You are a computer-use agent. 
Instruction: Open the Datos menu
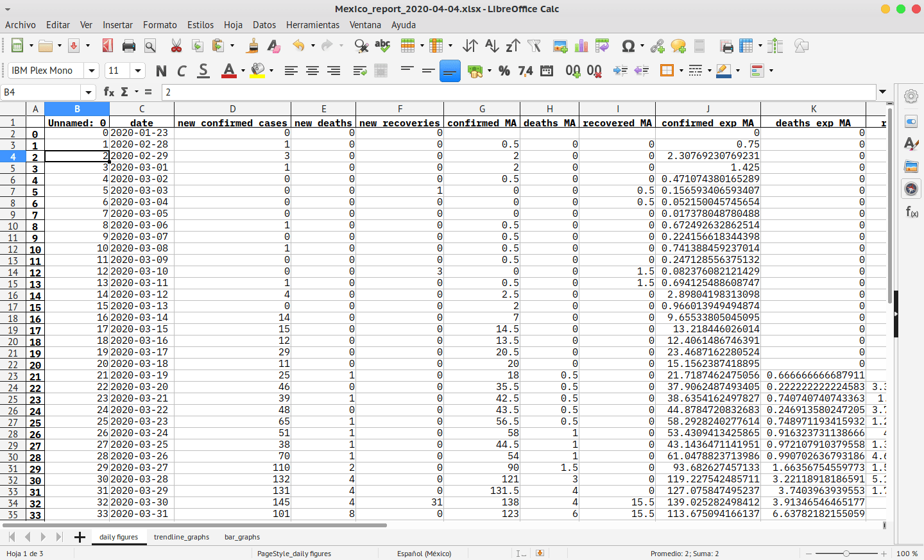point(264,24)
